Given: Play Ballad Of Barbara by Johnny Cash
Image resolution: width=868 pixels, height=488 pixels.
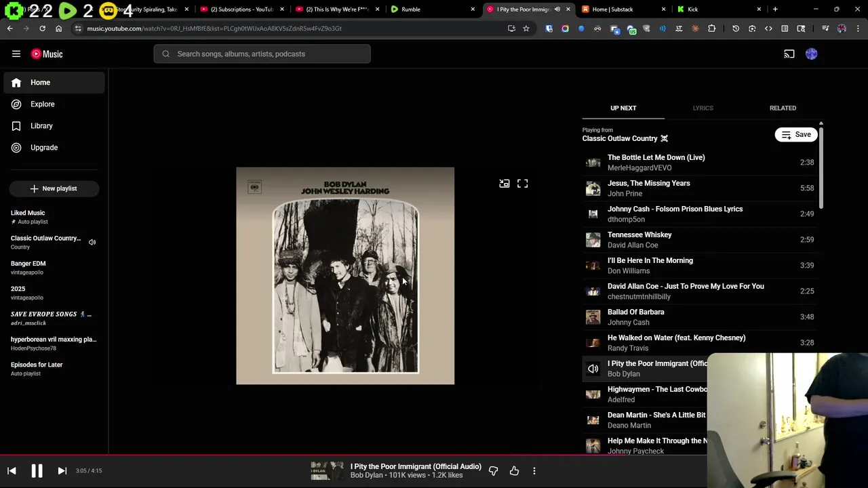Looking at the screenshot, I should tap(699, 317).
